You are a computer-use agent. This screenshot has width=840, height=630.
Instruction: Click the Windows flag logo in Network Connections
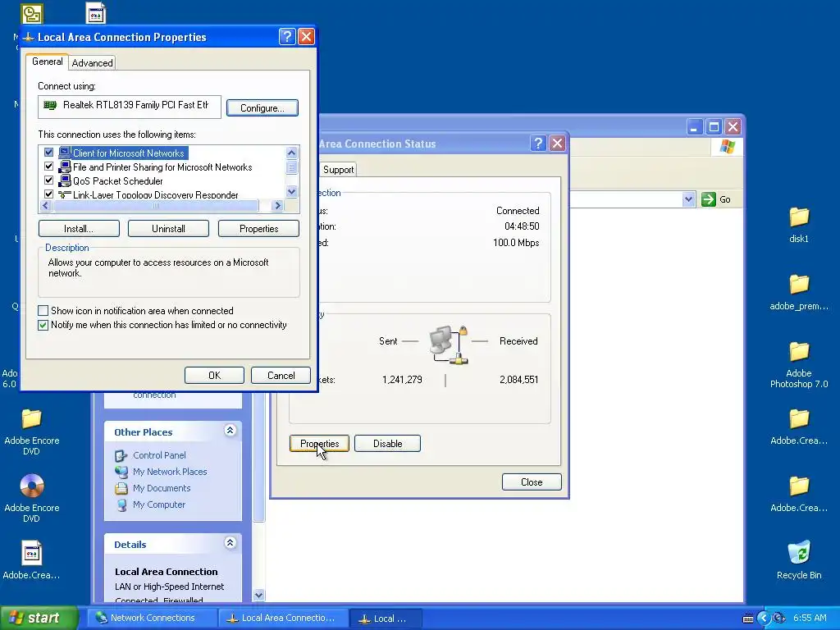[727, 146]
